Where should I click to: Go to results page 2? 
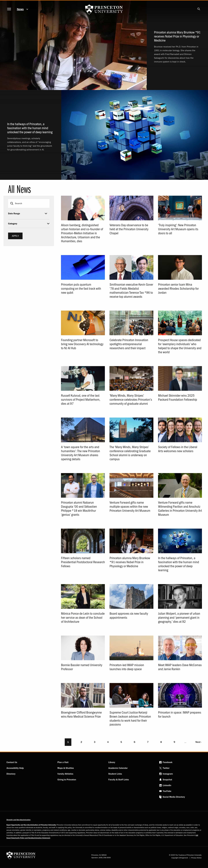[81, 742]
